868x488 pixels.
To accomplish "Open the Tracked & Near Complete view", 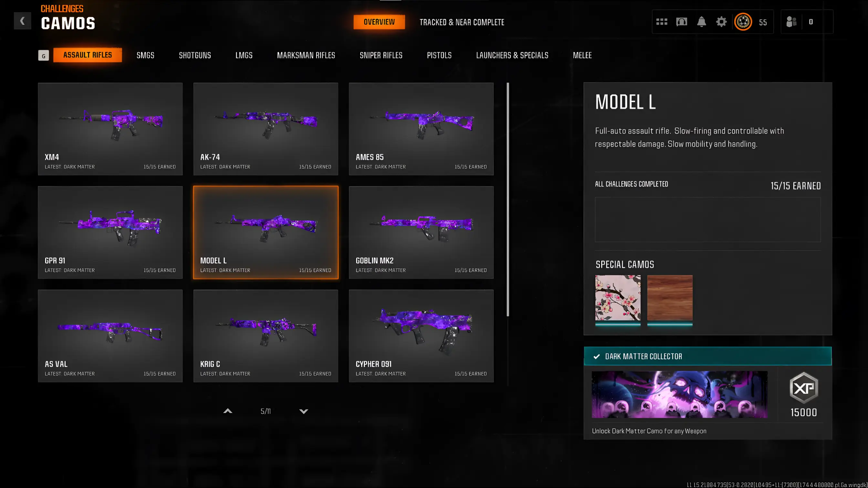I will click(x=462, y=22).
